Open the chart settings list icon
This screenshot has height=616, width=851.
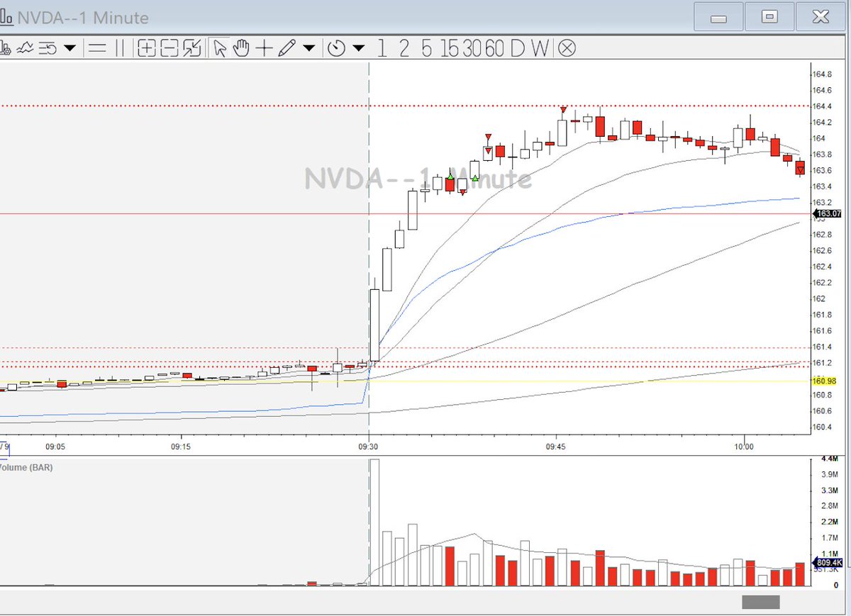48,48
